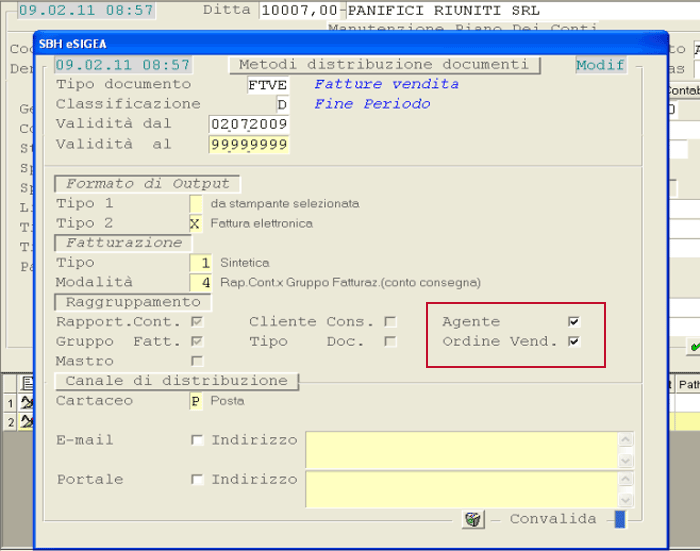Viewport: 700px width, 551px height.
Task: Enable the Portale distribution checkbox
Action: [197, 480]
